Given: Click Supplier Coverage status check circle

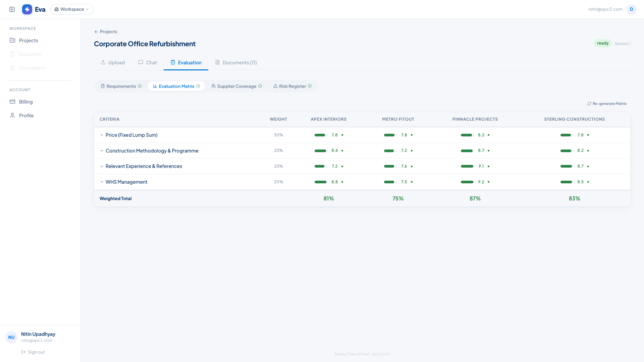Looking at the screenshot, I should (x=260, y=86).
